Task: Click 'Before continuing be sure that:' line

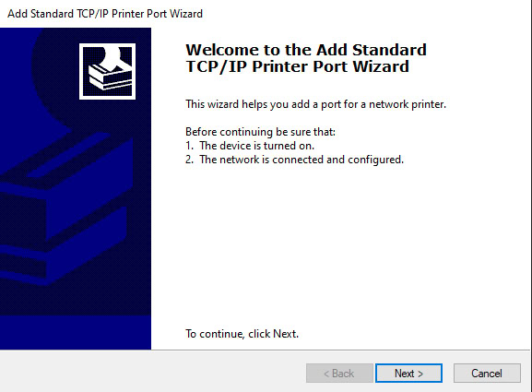Action: (260, 132)
